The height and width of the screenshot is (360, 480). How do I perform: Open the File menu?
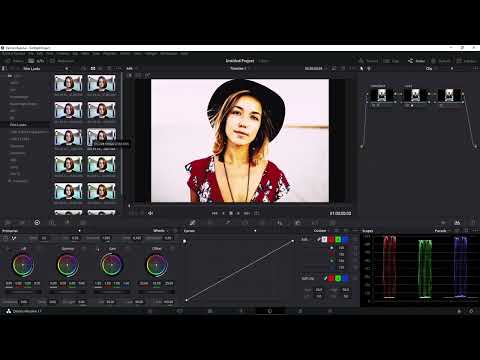(31, 54)
